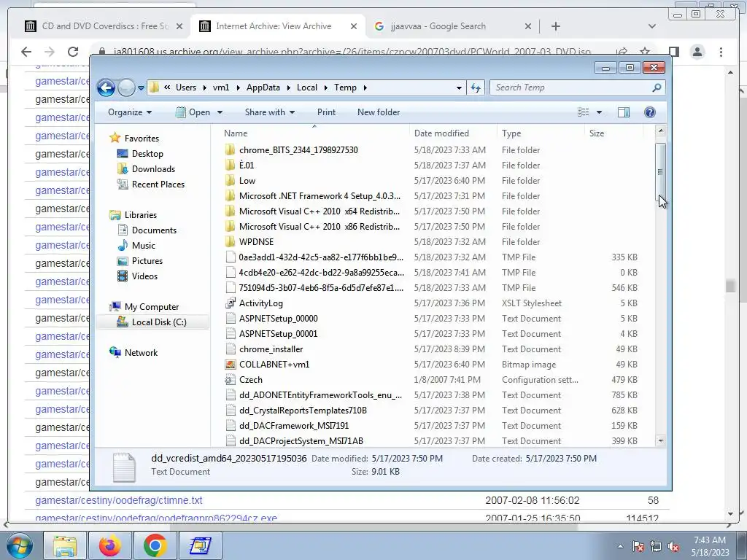Show hidden system tray icons
Viewport: 747px width, 560px height.
point(620,547)
